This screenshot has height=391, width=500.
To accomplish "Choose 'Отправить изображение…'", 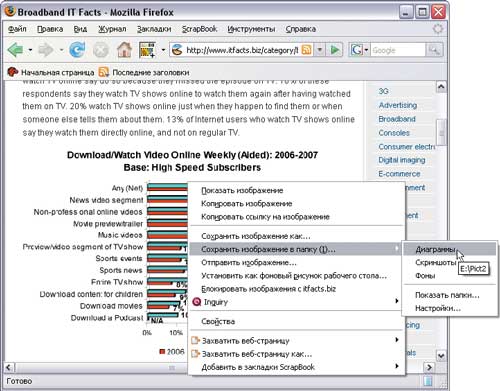I will pyautogui.click(x=297, y=263).
